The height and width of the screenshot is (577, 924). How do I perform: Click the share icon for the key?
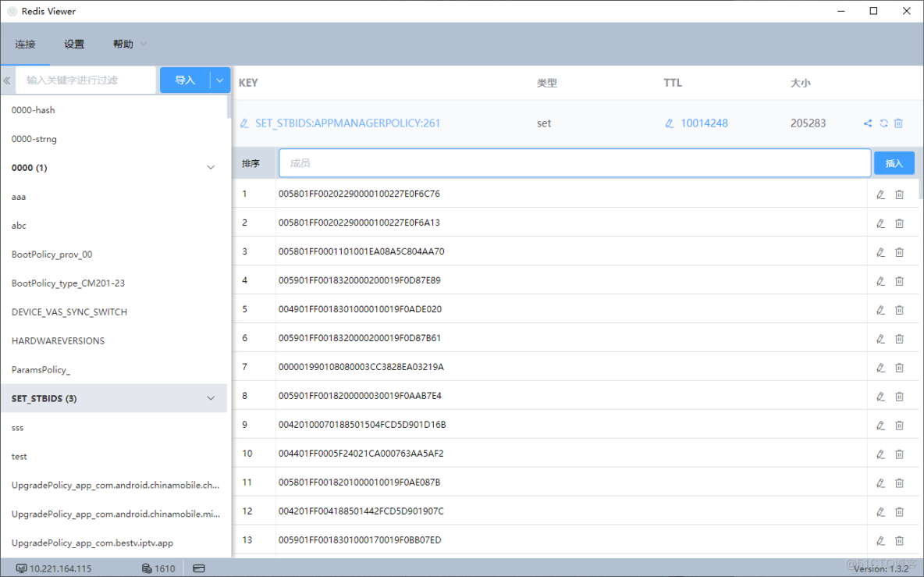click(x=868, y=123)
